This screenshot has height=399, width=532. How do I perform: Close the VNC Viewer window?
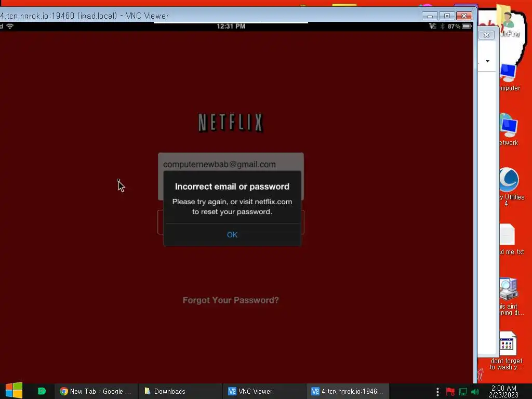coord(464,16)
